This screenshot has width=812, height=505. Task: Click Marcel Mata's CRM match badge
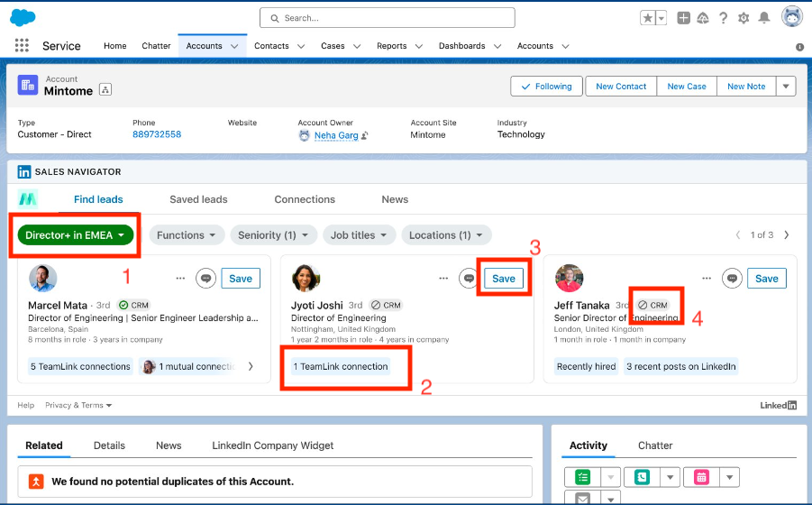tap(133, 305)
